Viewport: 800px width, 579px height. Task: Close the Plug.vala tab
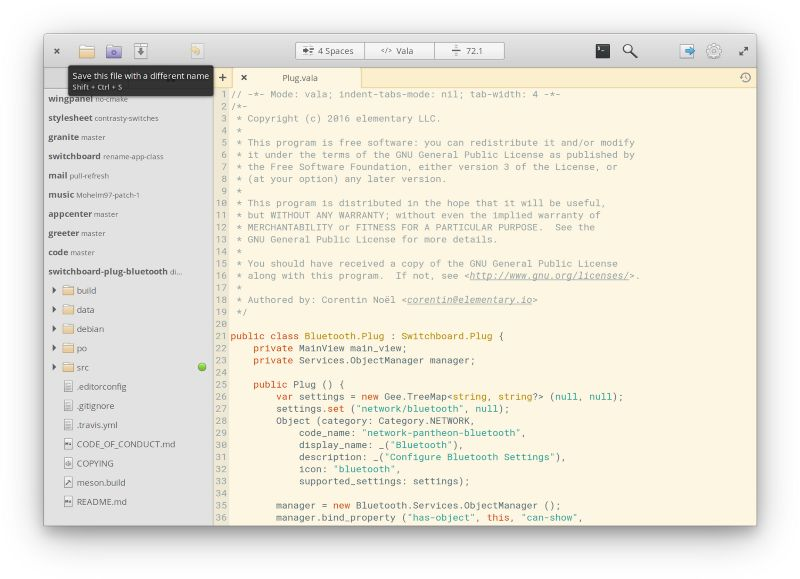(244, 76)
